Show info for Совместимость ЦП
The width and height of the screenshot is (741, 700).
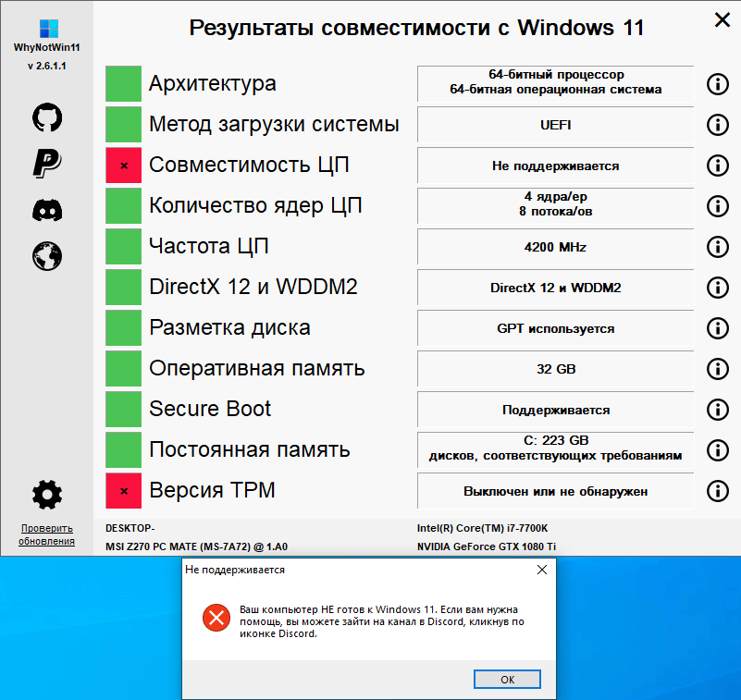(x=717, y=166)
